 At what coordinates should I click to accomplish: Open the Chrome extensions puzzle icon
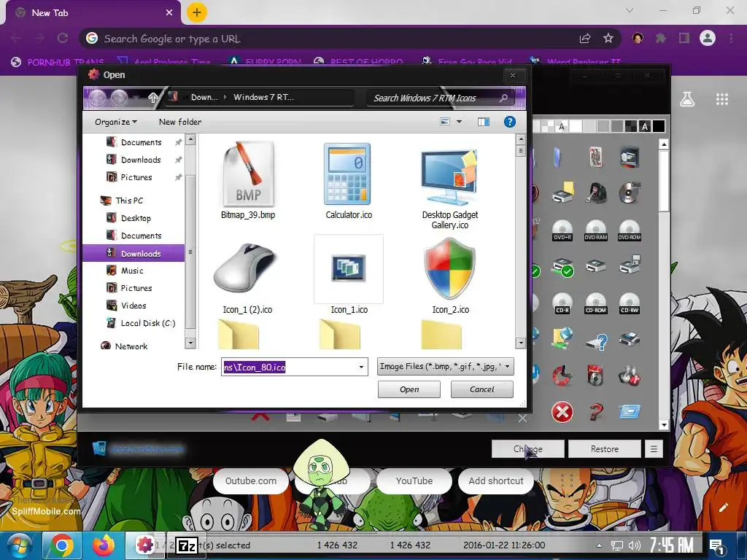click(660, 39)
